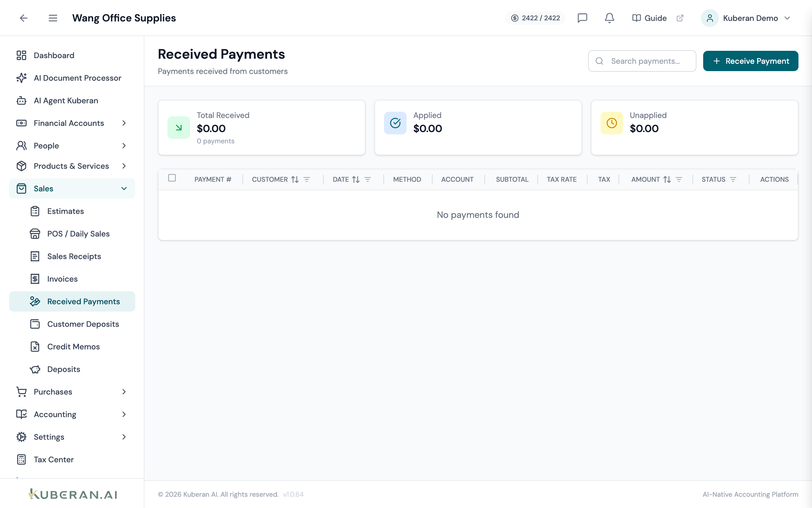Click the Tax Rate column header

click(x=561, y=179)
